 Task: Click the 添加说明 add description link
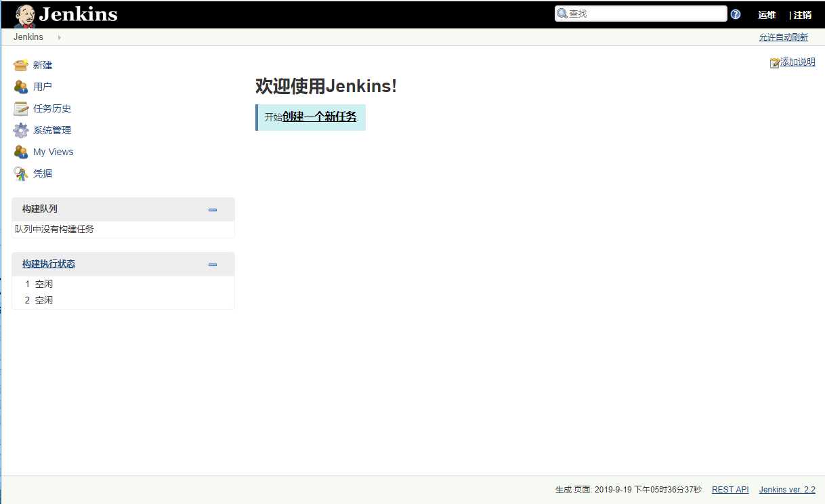(x=798, y=62)
